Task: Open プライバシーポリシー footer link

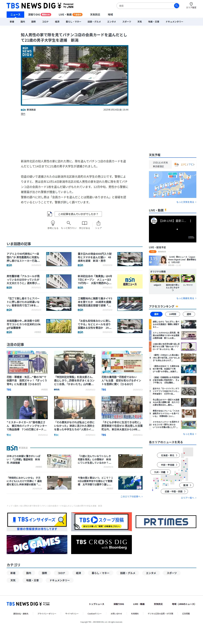Action: click(47, 613)
